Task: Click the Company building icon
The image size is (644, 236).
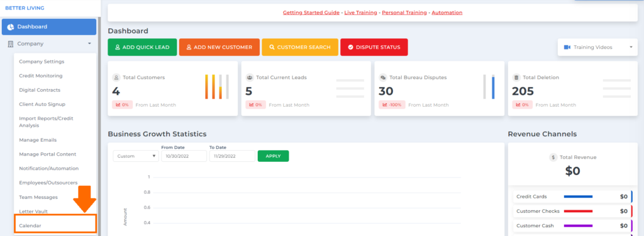Action: click(x=11, y=44)
